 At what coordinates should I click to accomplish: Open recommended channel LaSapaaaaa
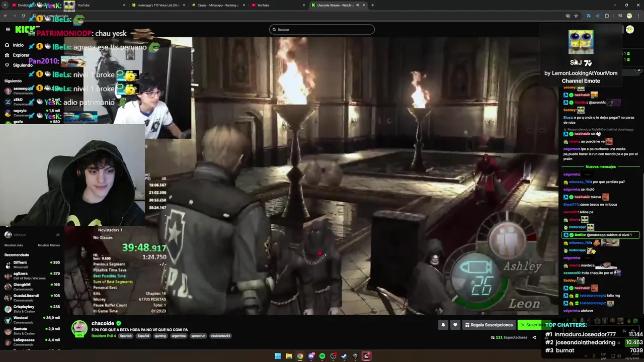(x=31, y=342)
